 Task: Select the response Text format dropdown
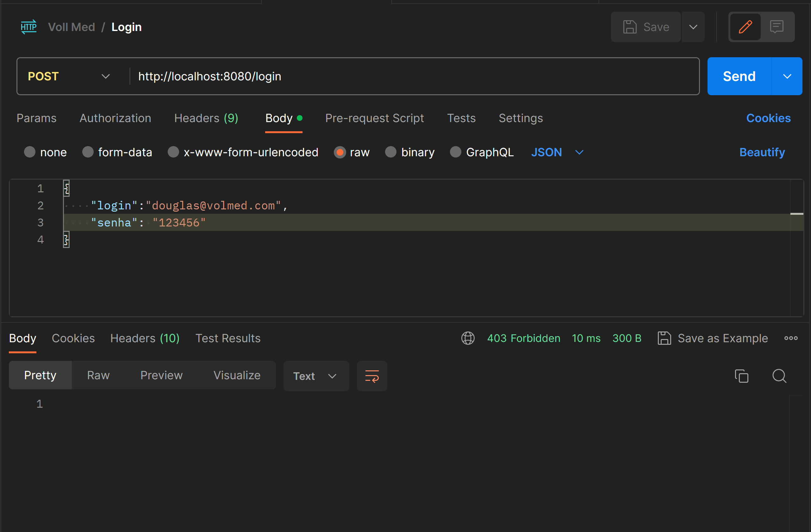[x=314, y=376]
